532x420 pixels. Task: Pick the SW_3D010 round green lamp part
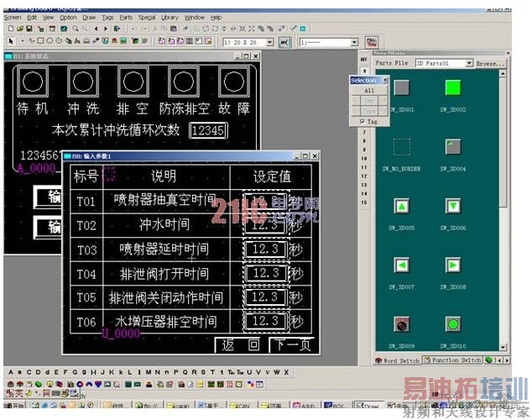click(x=453, y=324)
